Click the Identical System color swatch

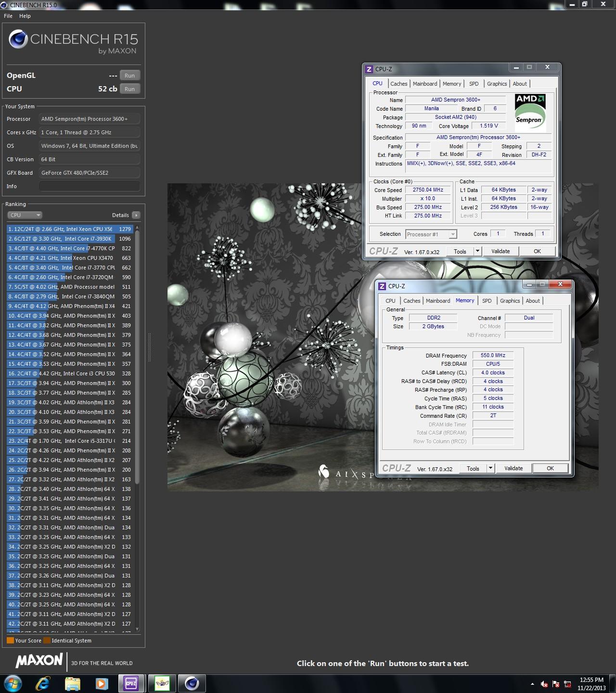(47, 641)
